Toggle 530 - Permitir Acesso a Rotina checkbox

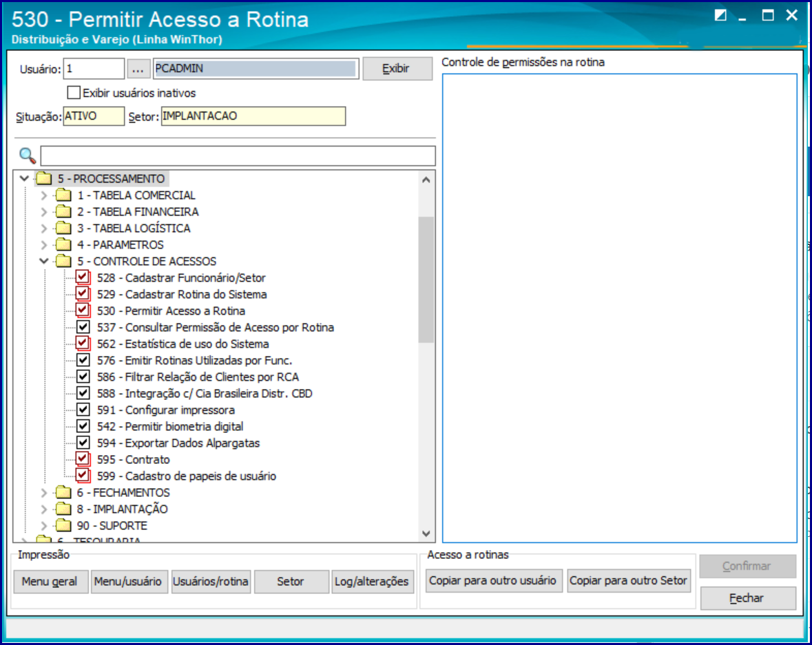coord(83,310)
